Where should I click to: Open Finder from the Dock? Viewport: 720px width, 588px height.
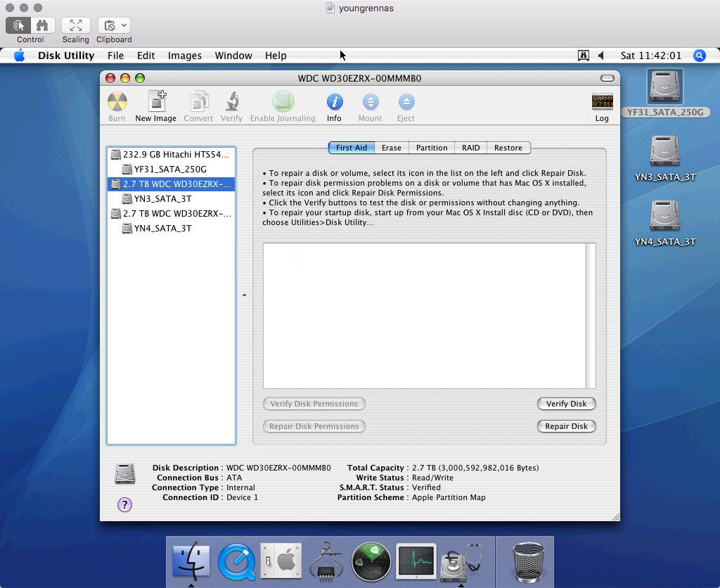(191, 561)
